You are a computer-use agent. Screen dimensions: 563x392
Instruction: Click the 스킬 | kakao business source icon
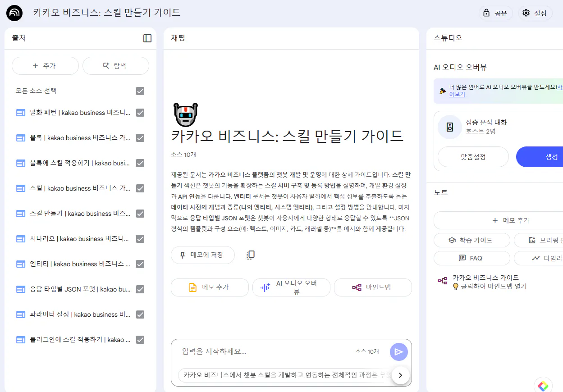(x=21, y=189)
